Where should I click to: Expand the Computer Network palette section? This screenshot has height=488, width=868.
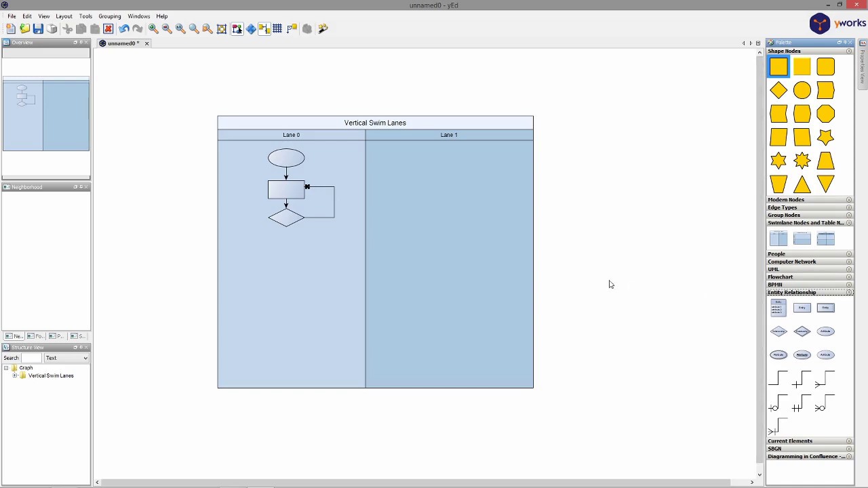pyautogui.click(x=849, y=262)
